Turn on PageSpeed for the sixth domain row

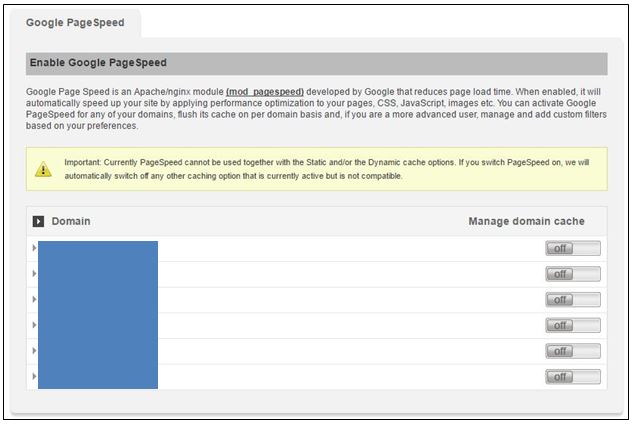tap(573, 377)
